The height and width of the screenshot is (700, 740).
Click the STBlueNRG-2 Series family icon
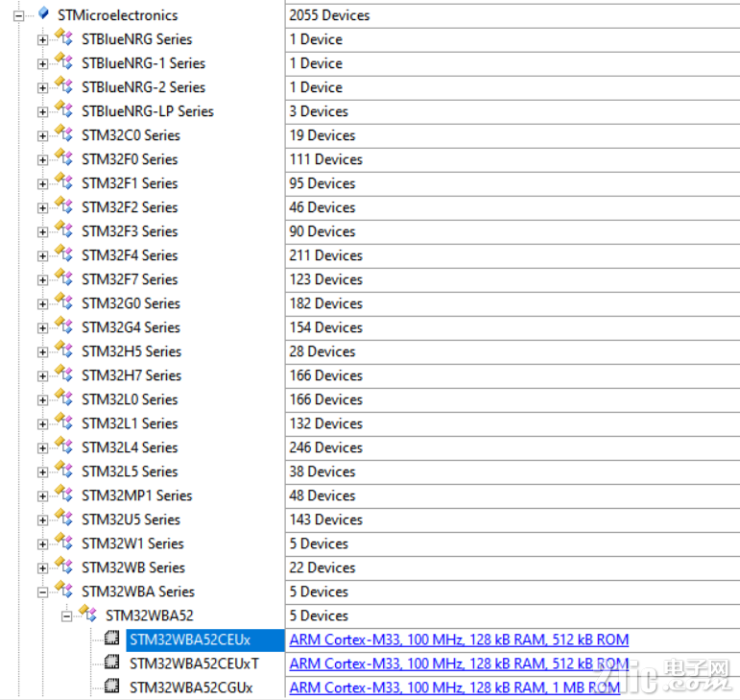click(63, 85)
